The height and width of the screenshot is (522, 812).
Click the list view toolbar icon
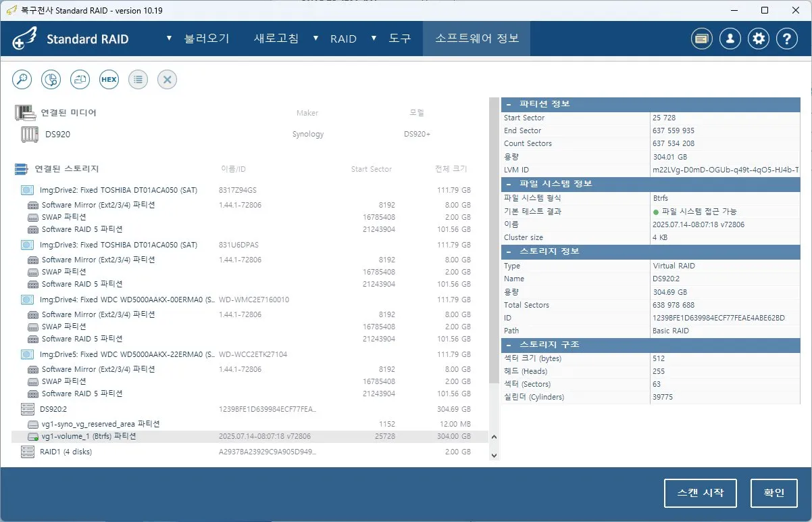138,80
